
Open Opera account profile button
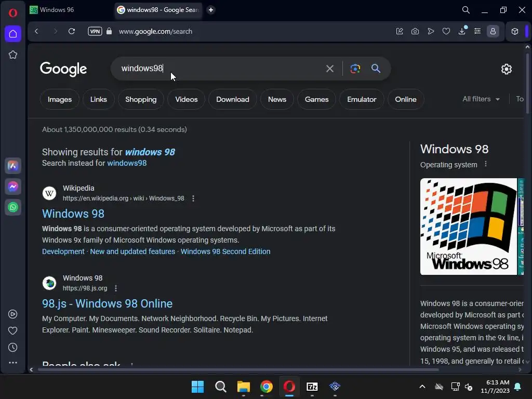(x=493, y=31)
